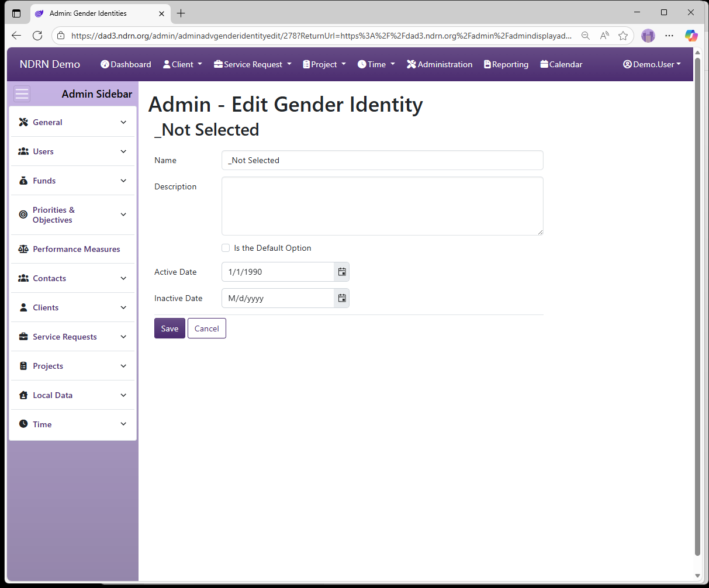The height and width of the screenshot is (588, 709).
Task: Click the browser back arrow
Action: (x=16, y=36)
